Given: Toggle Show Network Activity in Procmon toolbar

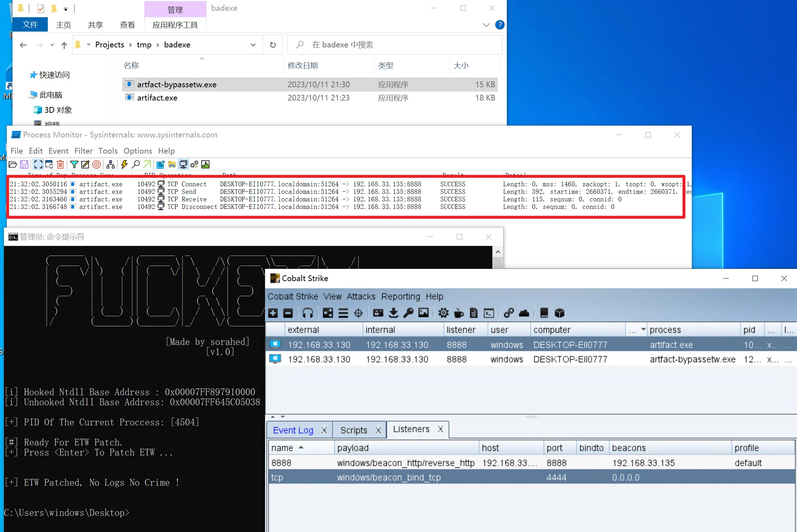Looking at the screenshot, I should (183, 164).
